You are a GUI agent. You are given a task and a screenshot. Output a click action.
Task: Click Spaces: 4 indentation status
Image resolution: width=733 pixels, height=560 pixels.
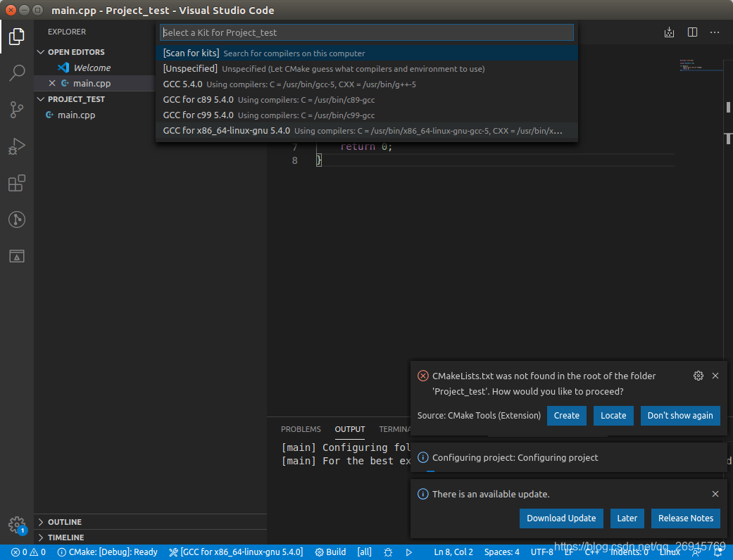[x=501, y=552]
